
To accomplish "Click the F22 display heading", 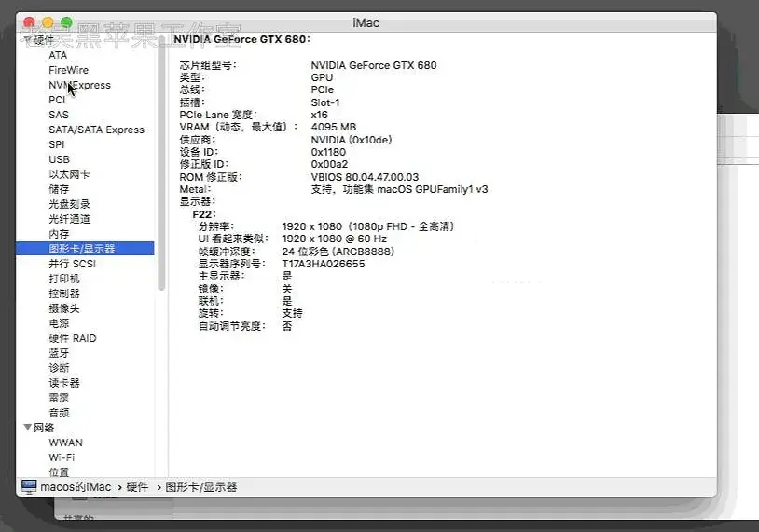I will [x=204, y=214].
